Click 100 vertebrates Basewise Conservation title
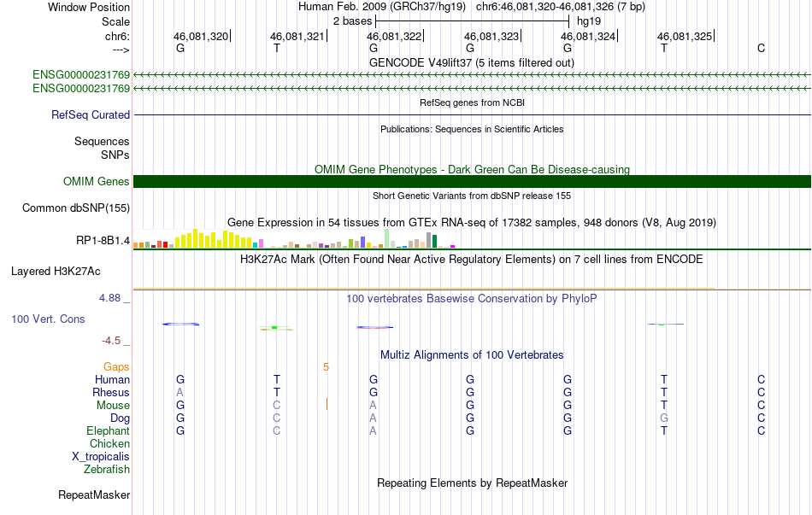The image size is (812, 515). click(472, 299)
